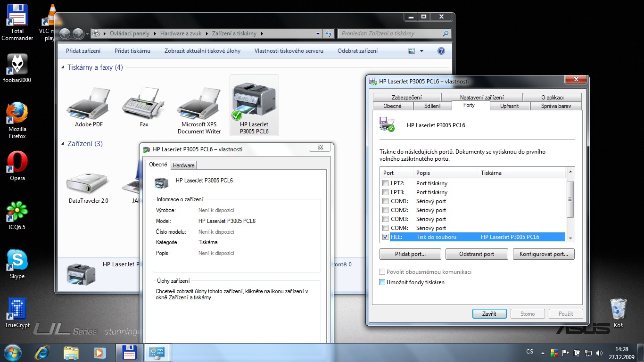Open the Total Commander desktop shortcut
This screenshot has width=644, height=362.
point(17,23)
